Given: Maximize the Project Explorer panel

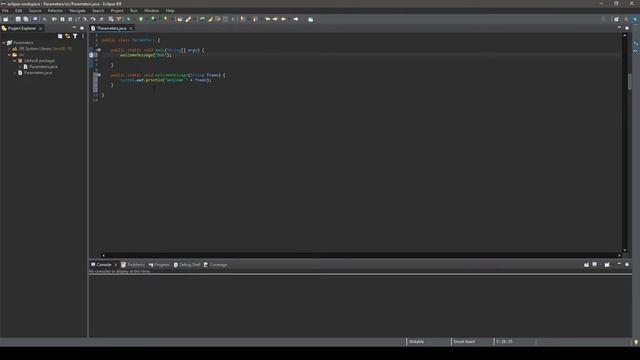Looking at the screenshot, I should (82, 28).
